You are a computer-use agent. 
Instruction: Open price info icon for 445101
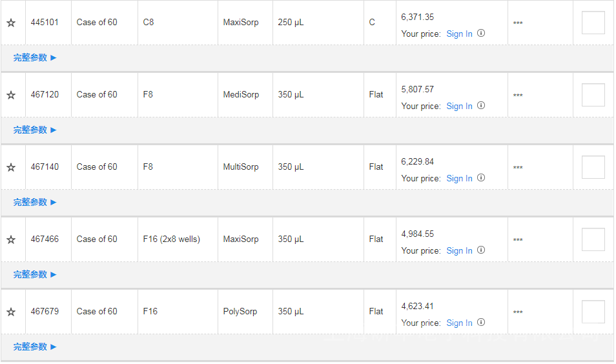click(481, 34)
